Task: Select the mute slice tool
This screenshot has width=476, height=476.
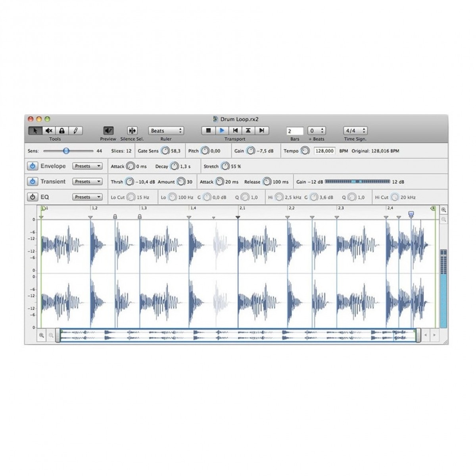Action: (49, 131)
